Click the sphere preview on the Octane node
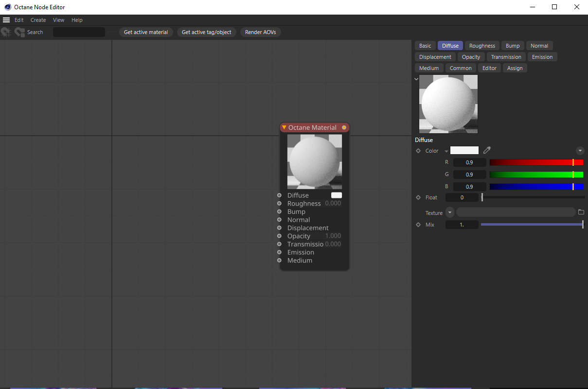 pos(315,162)
